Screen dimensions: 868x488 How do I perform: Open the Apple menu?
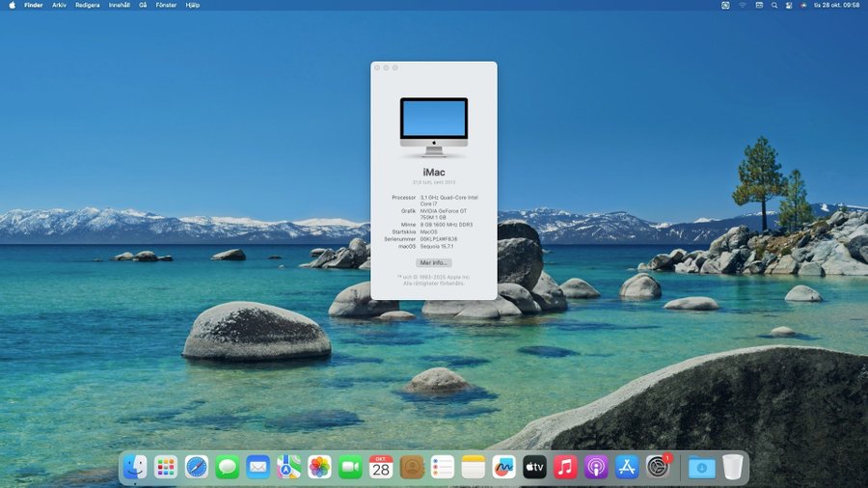pyautogui.click(x=10, y=5)
